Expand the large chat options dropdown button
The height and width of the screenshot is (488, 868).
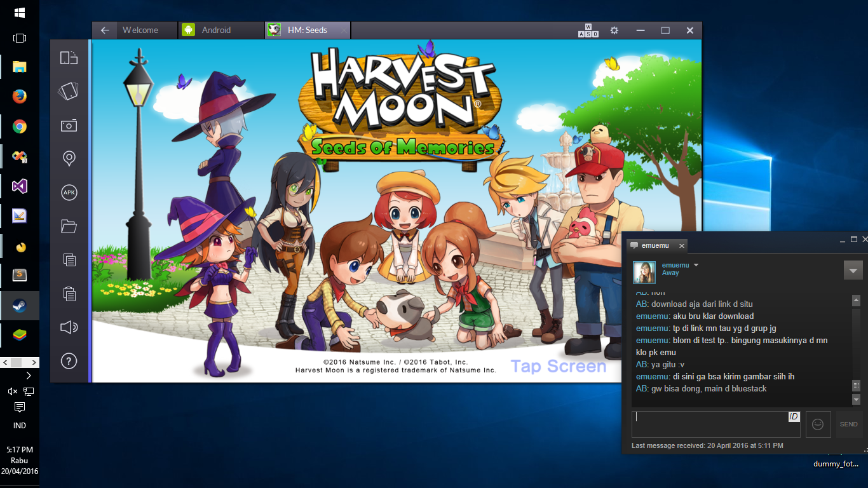point(853,270)
